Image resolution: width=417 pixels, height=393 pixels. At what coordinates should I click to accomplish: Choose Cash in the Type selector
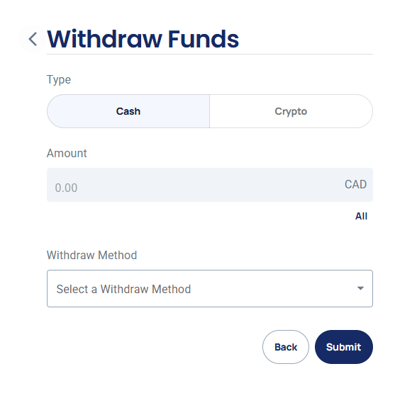[x=128, y=111]
